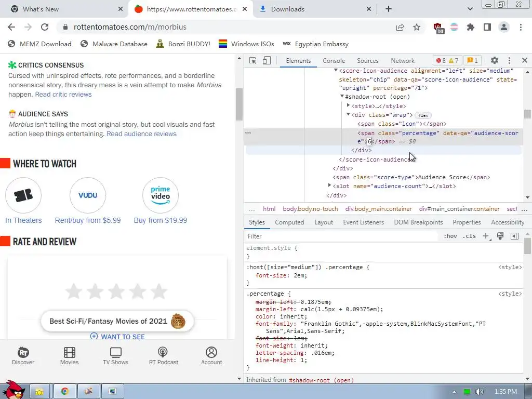Click the Prime Video buy option
This screenshot has width=532, height=399.
tap(161, 195)
